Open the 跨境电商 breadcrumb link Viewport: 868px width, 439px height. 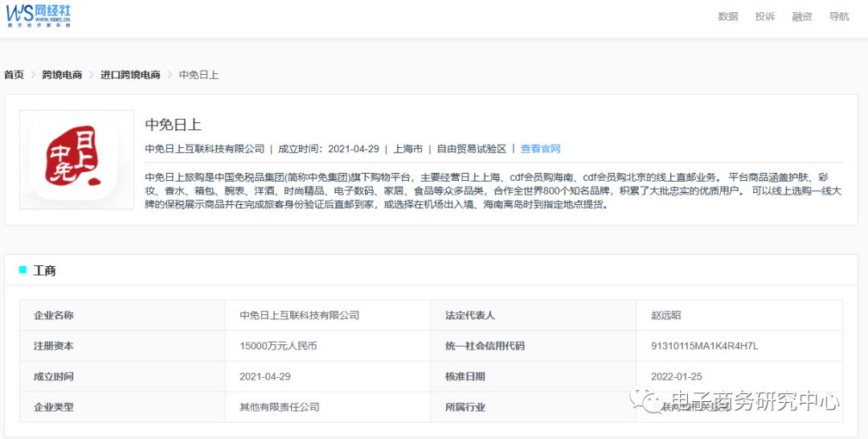[x=62, y=75]
